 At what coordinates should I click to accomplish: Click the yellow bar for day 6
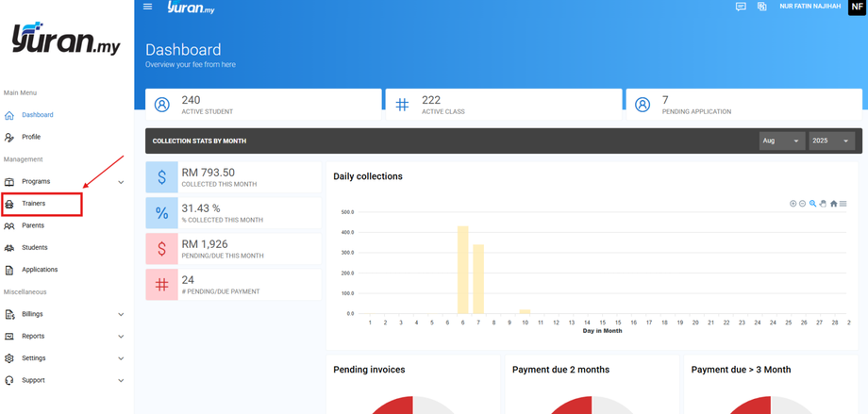(x=463, y=270)
